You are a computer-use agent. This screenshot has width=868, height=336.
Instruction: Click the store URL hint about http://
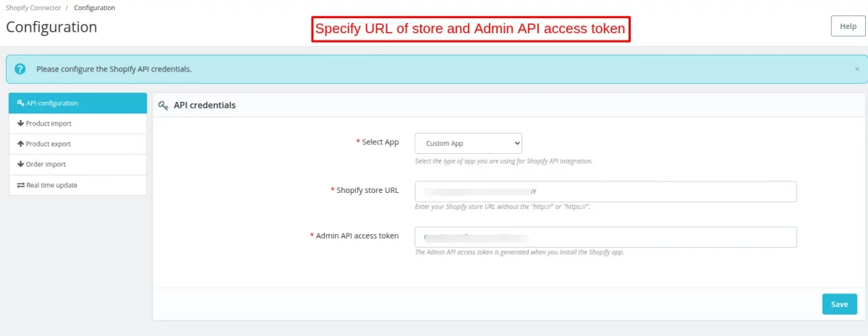tap(503, 207)
